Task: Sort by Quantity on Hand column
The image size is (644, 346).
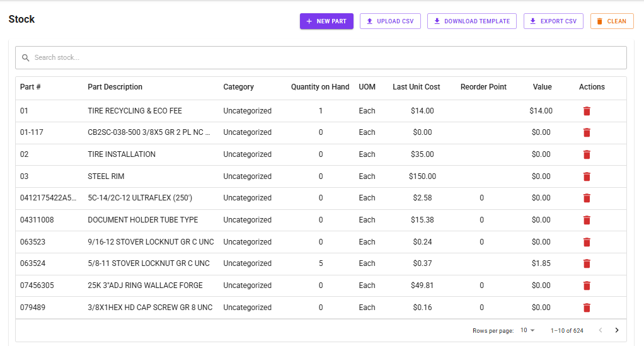Action: coord(319,87)
